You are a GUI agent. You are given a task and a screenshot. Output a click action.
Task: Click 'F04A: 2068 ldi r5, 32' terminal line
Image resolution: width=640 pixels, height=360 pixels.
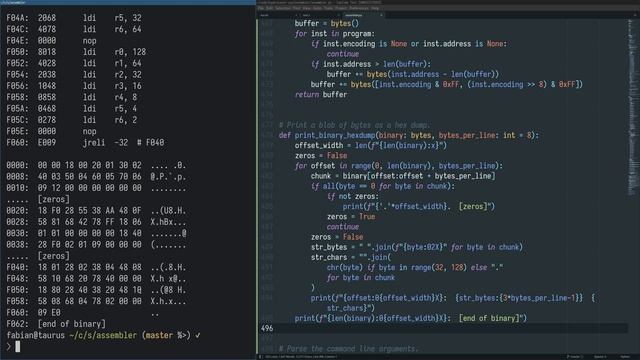tap(74, 18)
